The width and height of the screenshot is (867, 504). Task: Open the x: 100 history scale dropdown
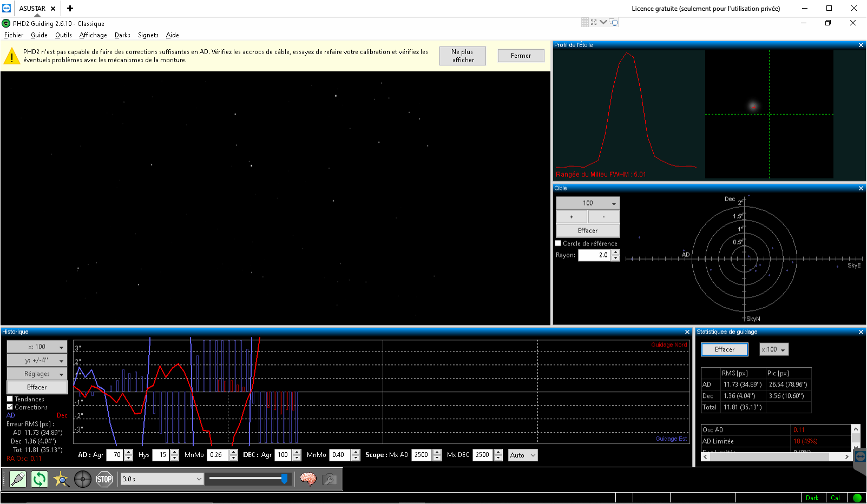click(37, 347)
